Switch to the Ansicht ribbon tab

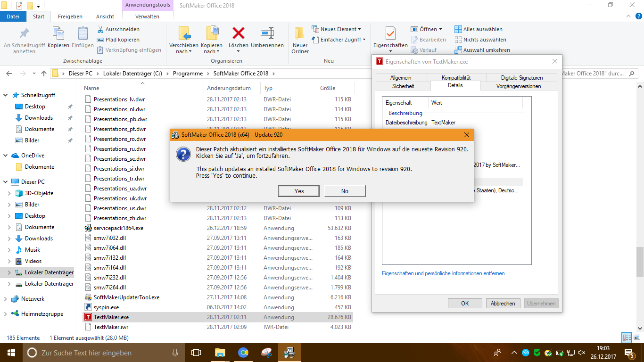click(105, 16)
